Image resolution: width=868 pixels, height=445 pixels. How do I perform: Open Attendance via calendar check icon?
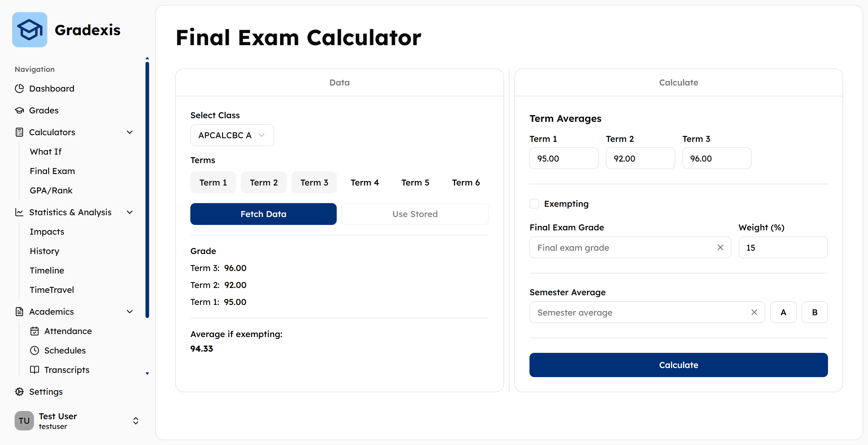[34, 331]
